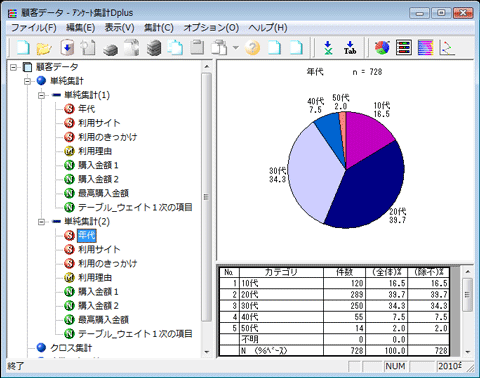The width and height of the screenshot is (480, 378).
Task: Click the database import icon with blue arrow
Action: click(x=67, y=48)
